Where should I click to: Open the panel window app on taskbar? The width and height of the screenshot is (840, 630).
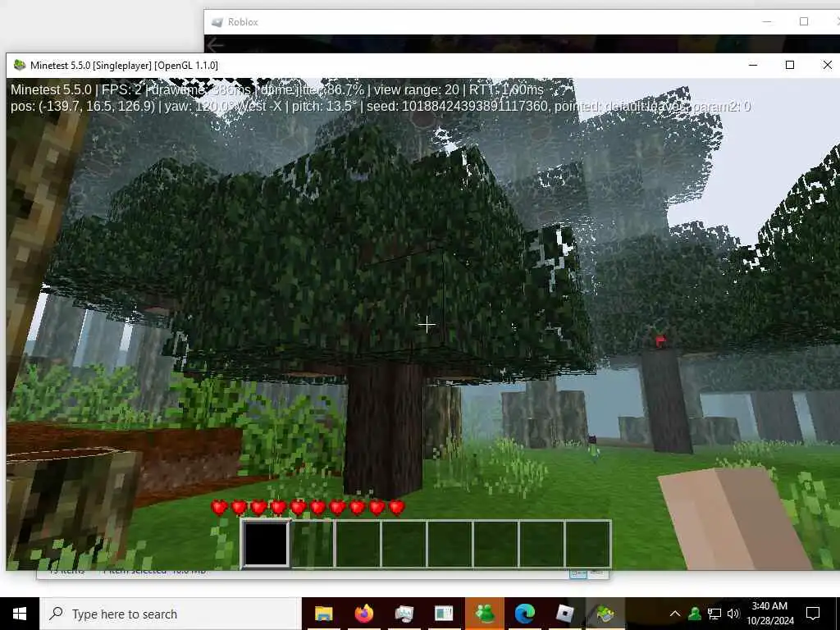point(444,614)
